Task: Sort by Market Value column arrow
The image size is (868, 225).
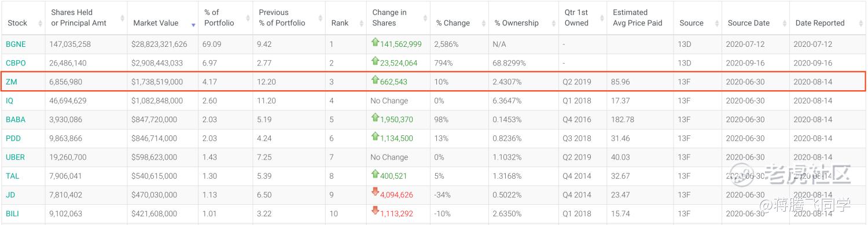Action: [x=193, y=24]
